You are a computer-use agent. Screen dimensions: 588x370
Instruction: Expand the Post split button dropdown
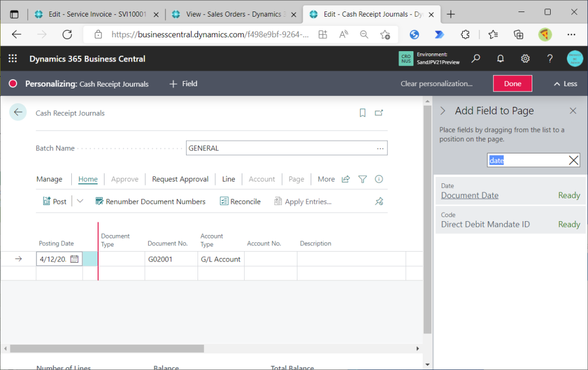coord(80,201)
